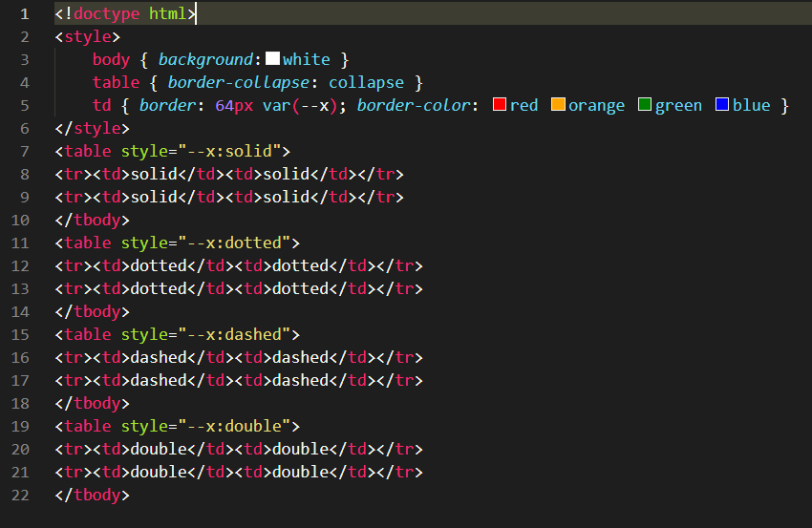Place cursor in 'table' tag on line 7

tap(88, 151)
